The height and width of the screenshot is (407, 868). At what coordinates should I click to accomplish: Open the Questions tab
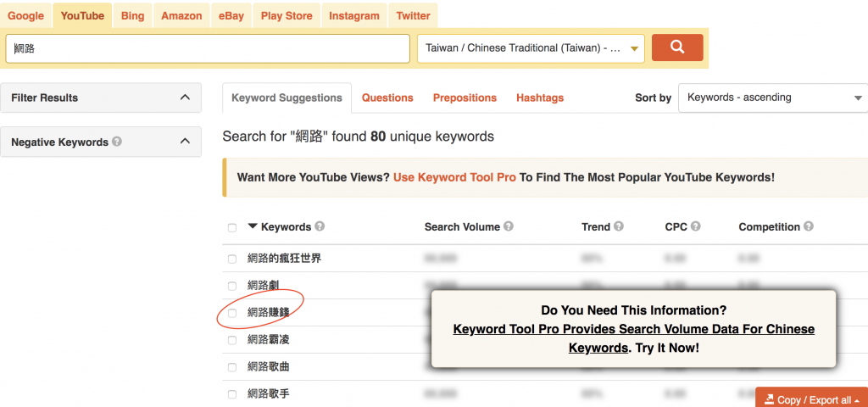click(x=387, y=98)
